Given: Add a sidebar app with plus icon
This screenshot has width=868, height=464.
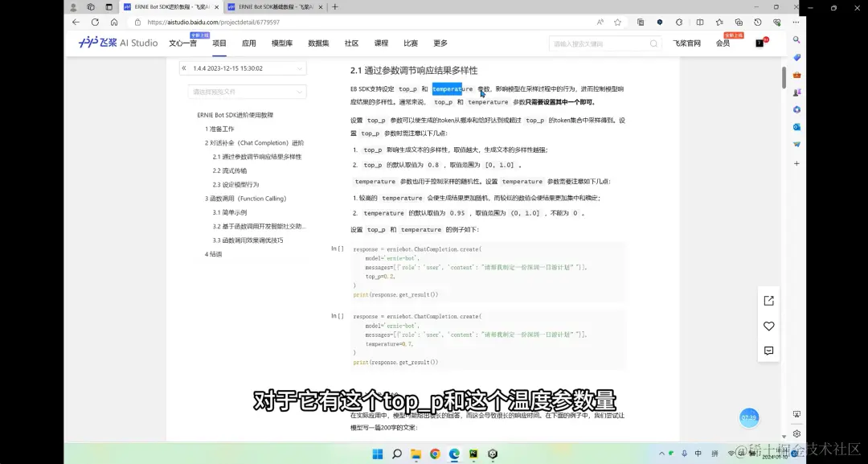Looking at the screenshot, I should pos(796,163).
